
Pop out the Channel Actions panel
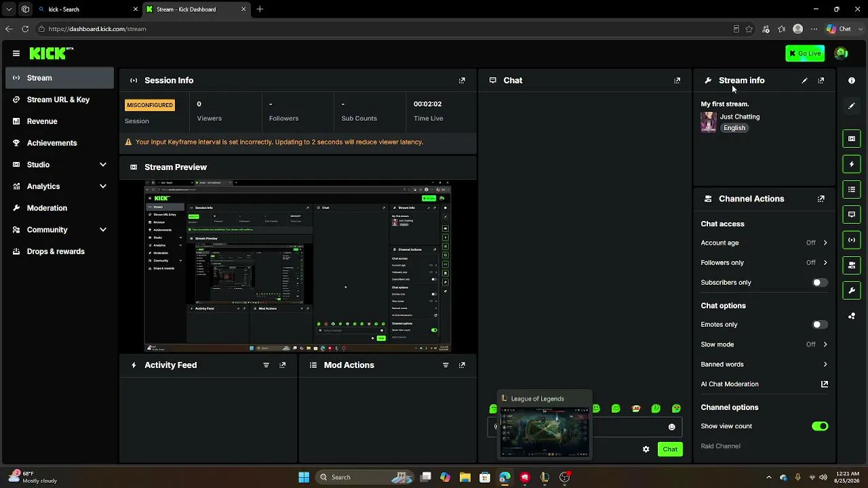(821, 199)
